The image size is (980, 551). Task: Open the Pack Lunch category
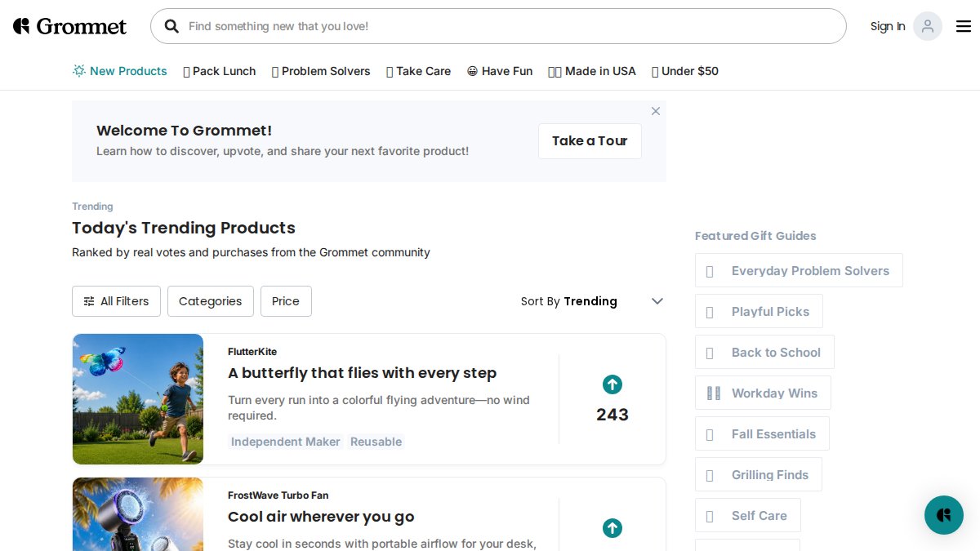220,71
